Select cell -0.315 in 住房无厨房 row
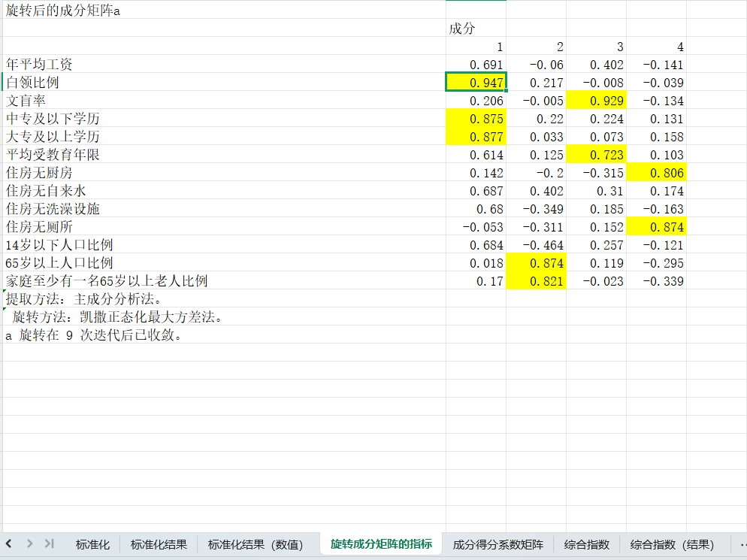This screenshot has height=560, width=747. [596, 173]
